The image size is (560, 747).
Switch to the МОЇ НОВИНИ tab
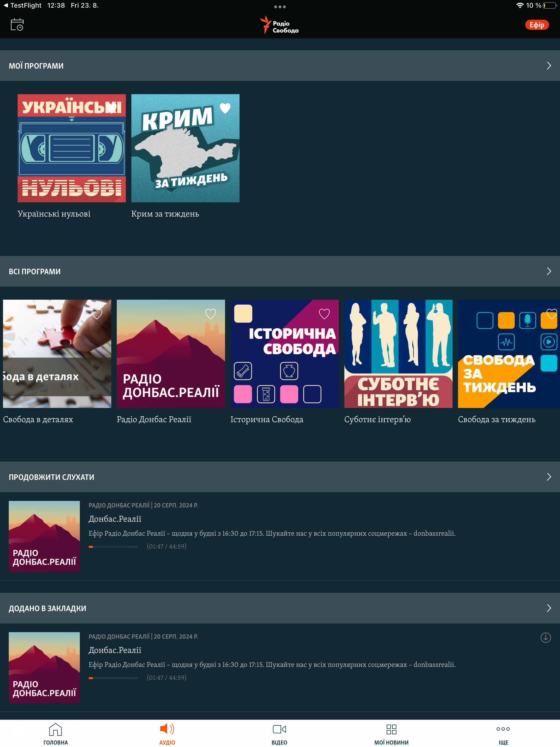point(391,734)
